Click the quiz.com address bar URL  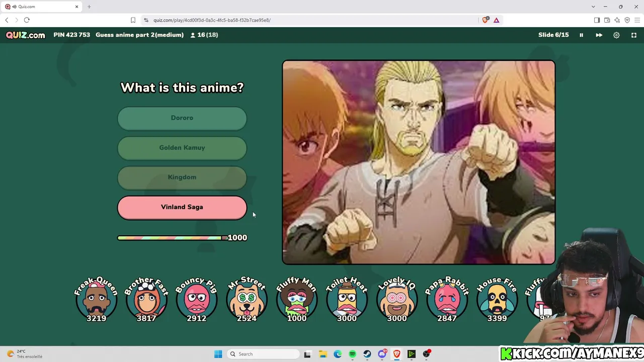(212, 20)
